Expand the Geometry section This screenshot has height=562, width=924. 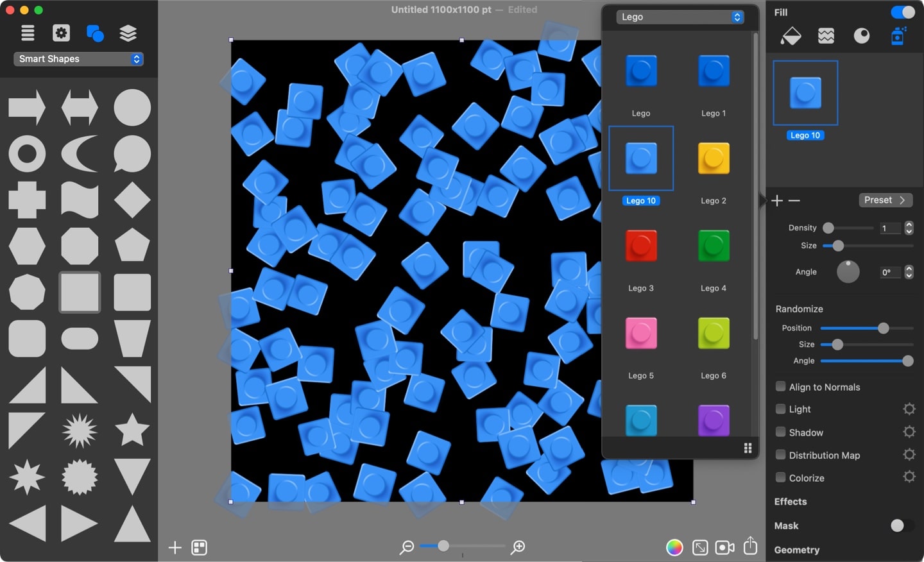[797, 550]
